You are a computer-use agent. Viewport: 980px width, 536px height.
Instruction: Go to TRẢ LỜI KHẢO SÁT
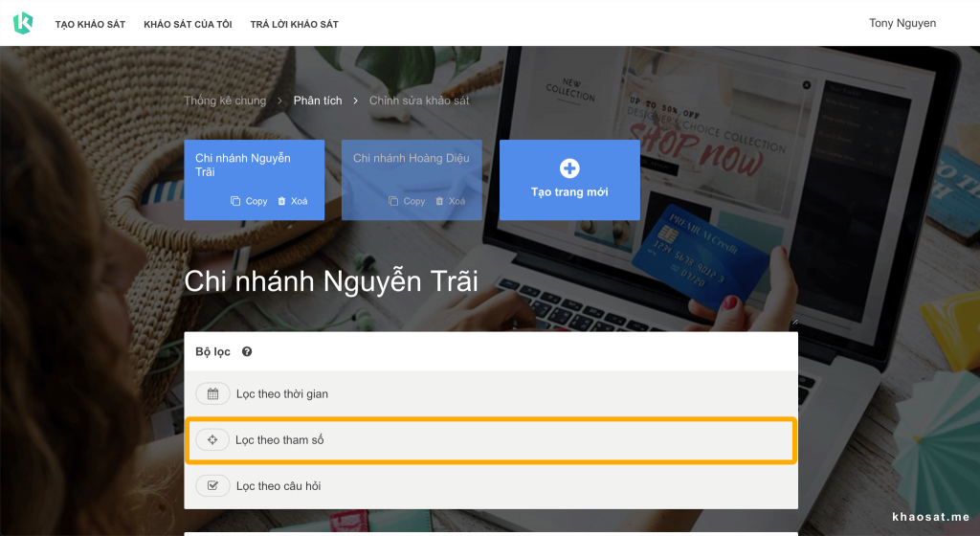[x=295, y=24]
